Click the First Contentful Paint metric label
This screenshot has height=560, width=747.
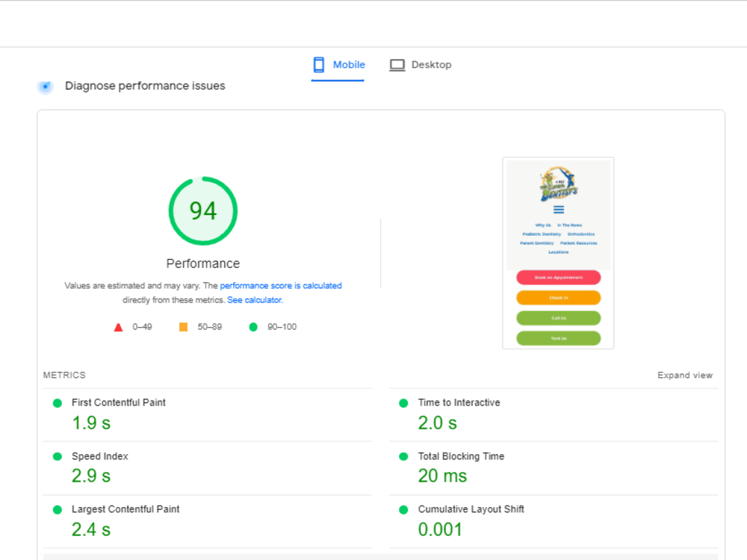pyautogui.click(x=119, y=402)
